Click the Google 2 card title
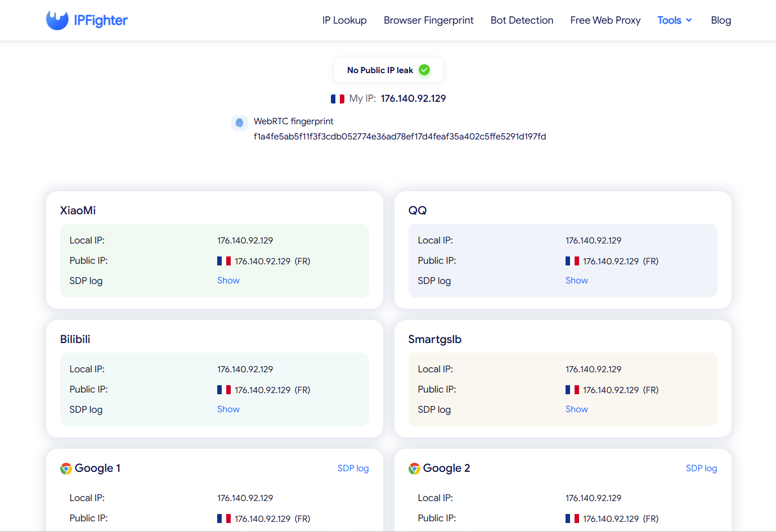Viewport: 776px width, 532px height. [x=446, y=468]
